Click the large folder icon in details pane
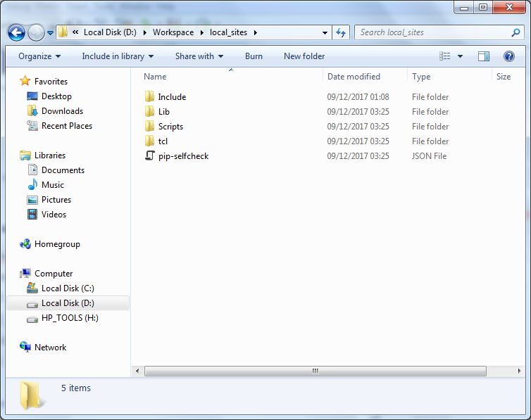Image resolution: width=531 pixels, height=420 pixels. 32,395
